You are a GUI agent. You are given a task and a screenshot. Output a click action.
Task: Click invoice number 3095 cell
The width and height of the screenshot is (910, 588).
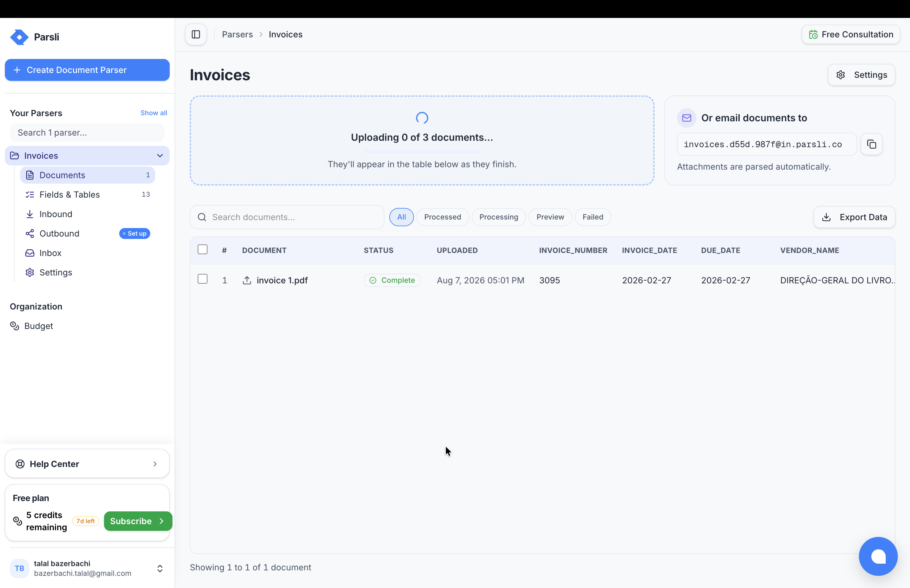pyautogui.click(x=549, y=280)
